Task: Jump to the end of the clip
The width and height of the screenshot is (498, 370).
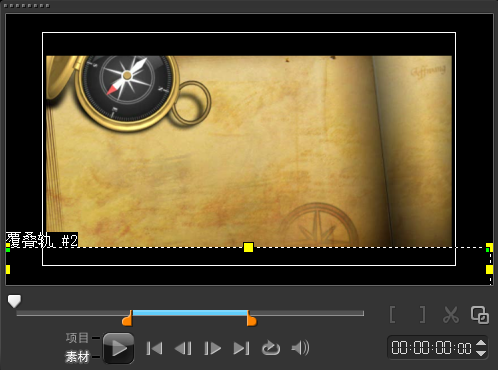Action: pos(241,348)
